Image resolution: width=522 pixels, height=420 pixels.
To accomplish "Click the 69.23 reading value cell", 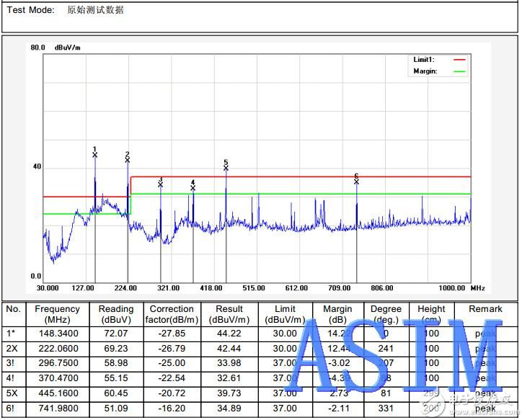I will click(116, 349).
